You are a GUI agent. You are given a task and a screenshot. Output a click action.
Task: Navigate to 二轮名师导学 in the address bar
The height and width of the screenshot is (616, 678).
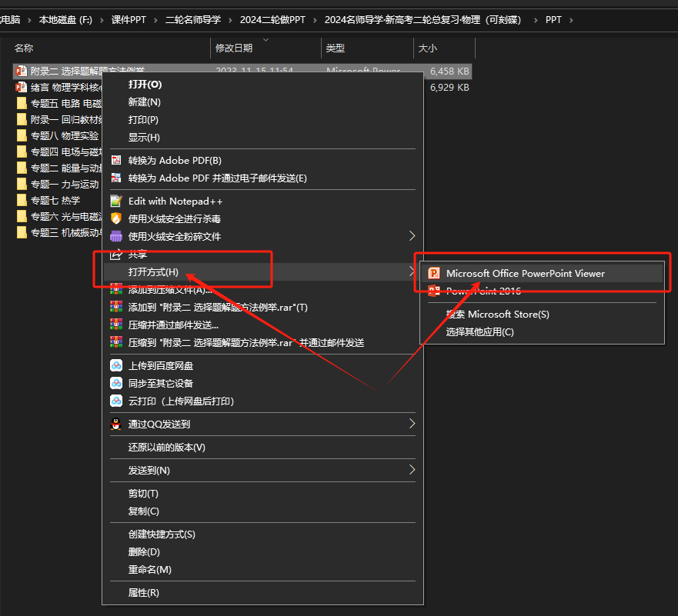pyautogui.click(x=192, y=20)
